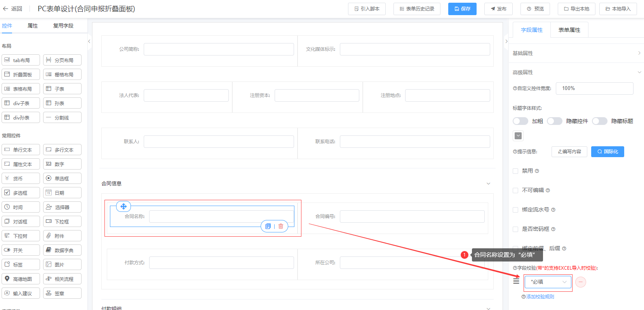
Task: Open the small dropdown under 标题字体样式
Action: tap(518, 135)
